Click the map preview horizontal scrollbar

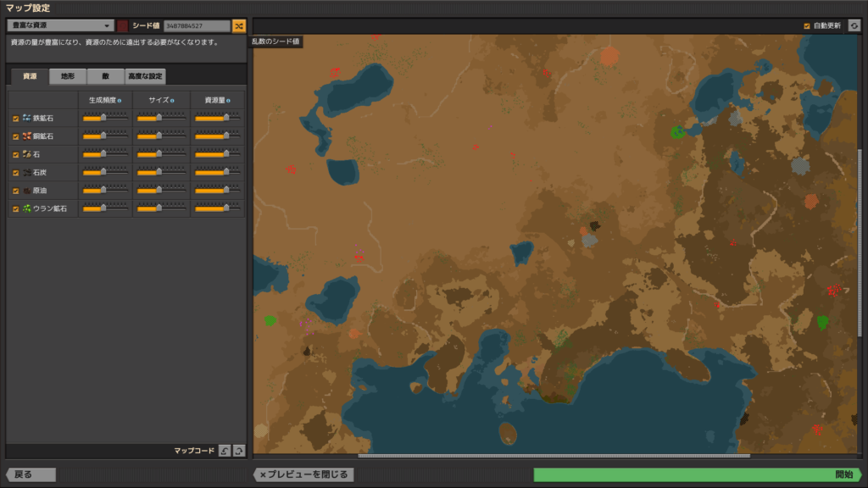554,456
